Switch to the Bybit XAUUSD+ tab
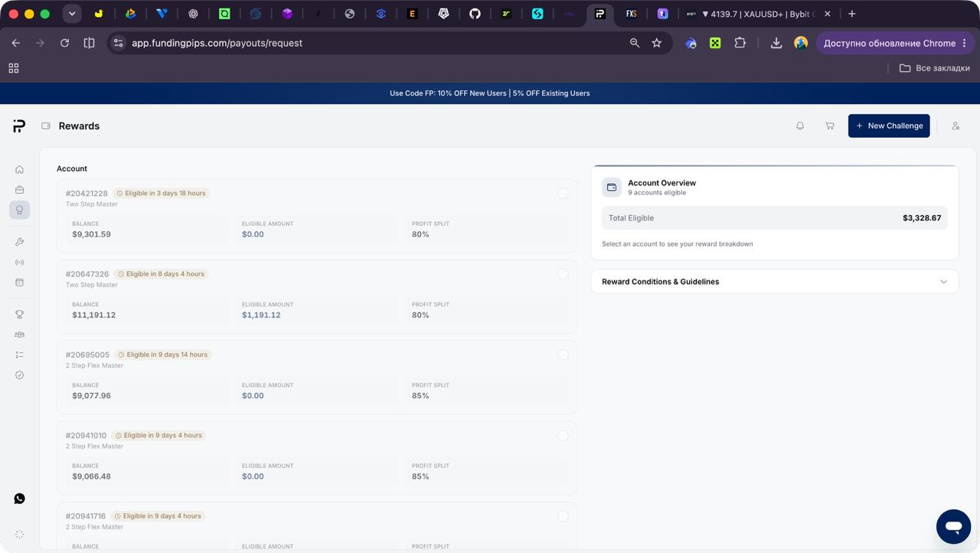Viewport: 980px width, 553px height. [756, 14]
